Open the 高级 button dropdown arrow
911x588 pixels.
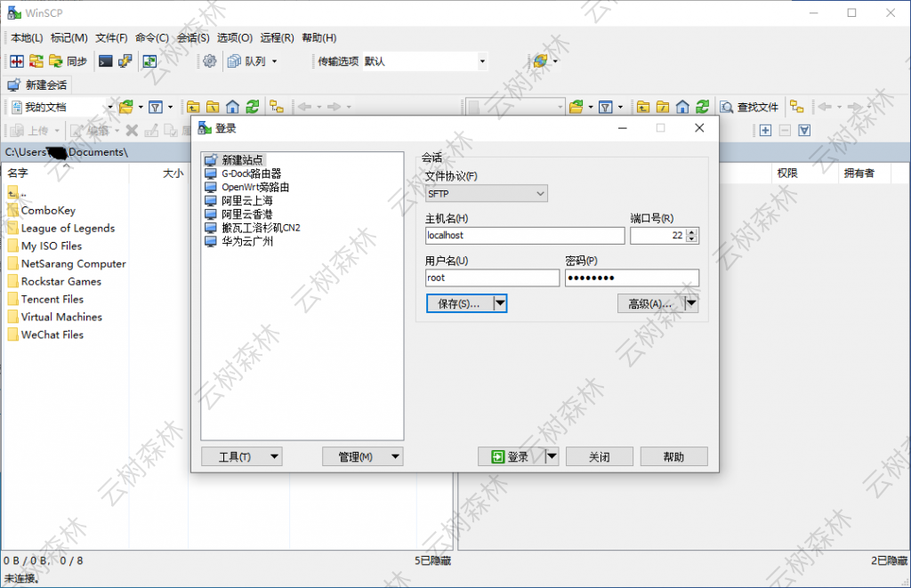click(690, 303)
